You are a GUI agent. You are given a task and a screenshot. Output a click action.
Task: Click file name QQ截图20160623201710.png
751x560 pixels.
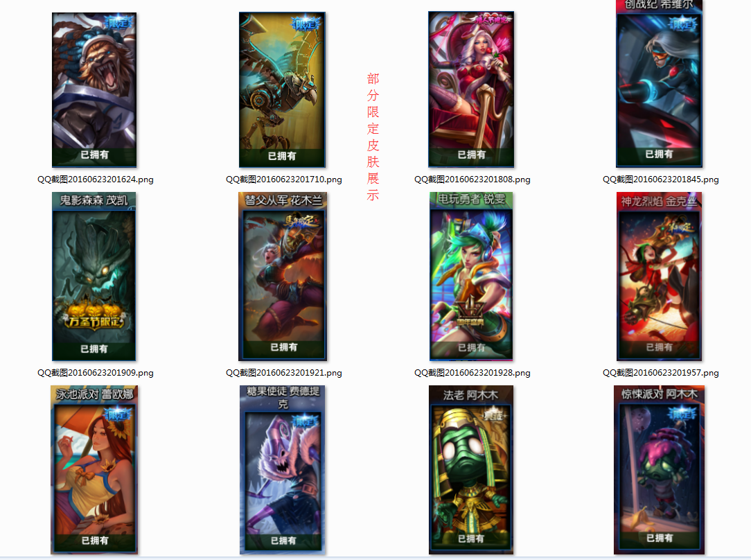tap(283, 180)
